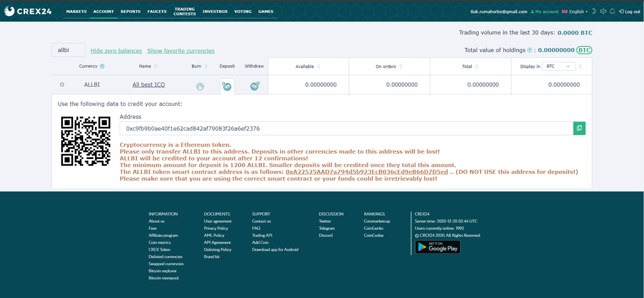The height and width of the screenshot is (298, 644).
Task: Sort by Available column
Action: (x=319, y=67)
